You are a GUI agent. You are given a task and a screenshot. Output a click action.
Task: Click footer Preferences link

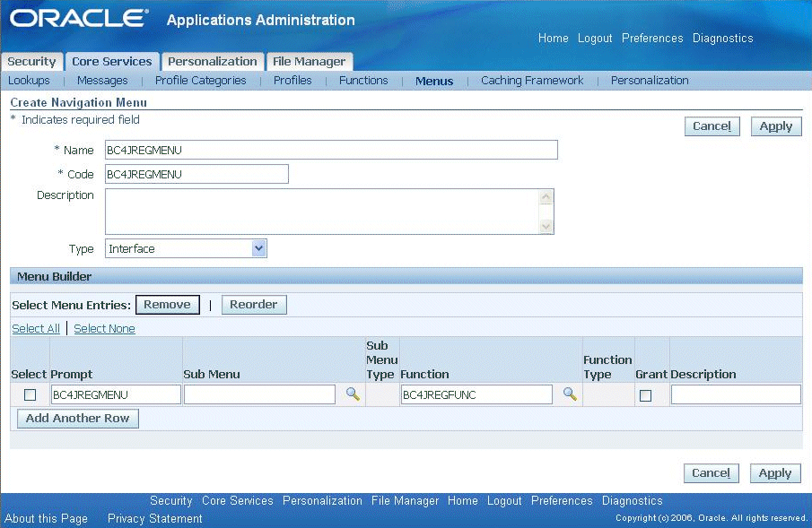(562, 500)
